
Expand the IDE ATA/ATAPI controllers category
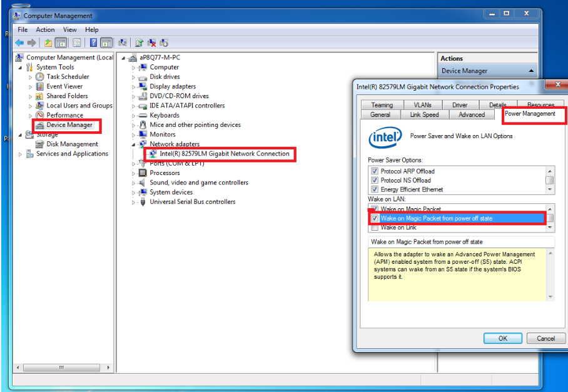pos(133,106)
